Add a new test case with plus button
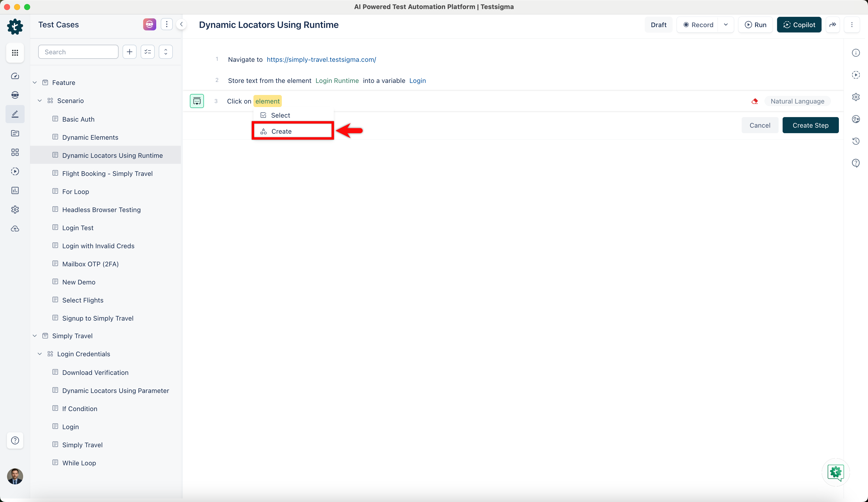868x502 pixels. 130,52
